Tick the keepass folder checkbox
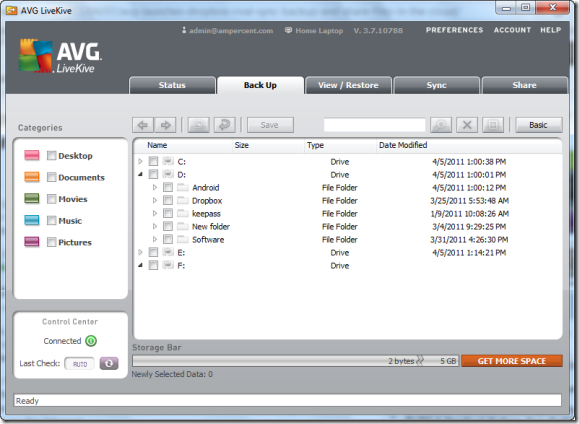The image size is (579, 424). [168, 213]
